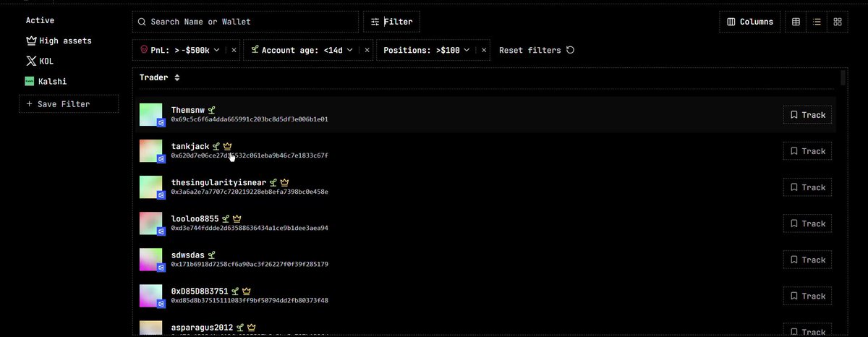
Task: Click the trader name looloo8855
Action: pos(195,218)
